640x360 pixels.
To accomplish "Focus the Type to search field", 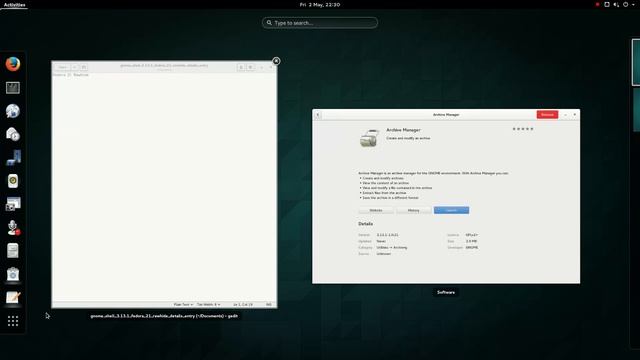I will coord(320,23).
